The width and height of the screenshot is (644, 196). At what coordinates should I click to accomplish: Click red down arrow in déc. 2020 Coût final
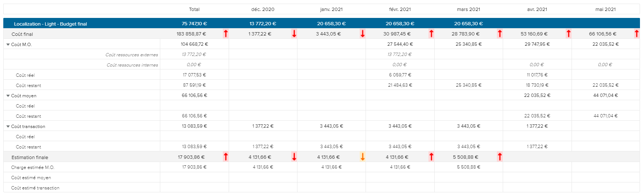coord(294,34)
